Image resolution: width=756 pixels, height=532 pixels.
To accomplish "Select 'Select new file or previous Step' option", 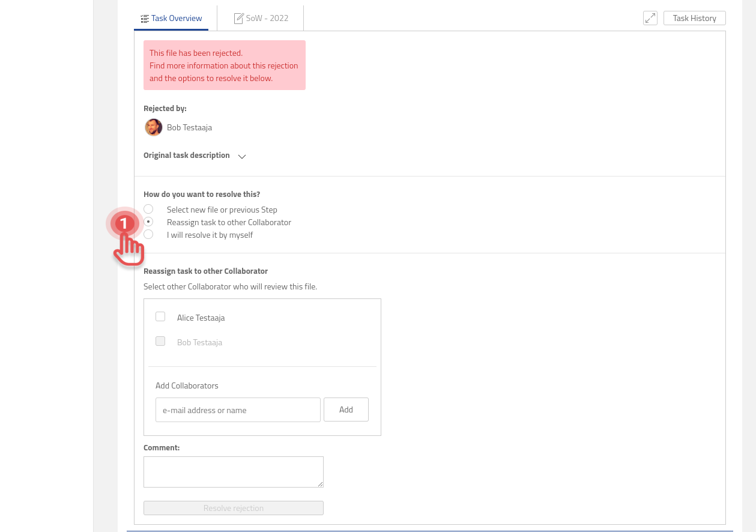I will click(x=148, y=208).
